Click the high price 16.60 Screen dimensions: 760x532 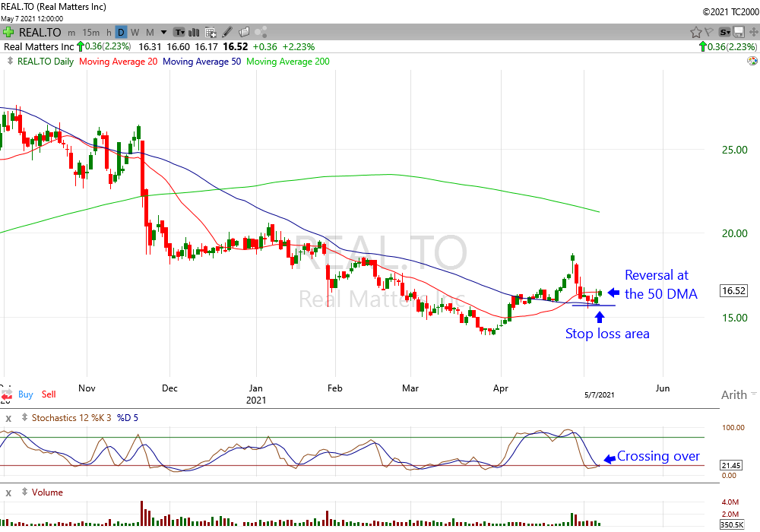[x=178, y=46]
